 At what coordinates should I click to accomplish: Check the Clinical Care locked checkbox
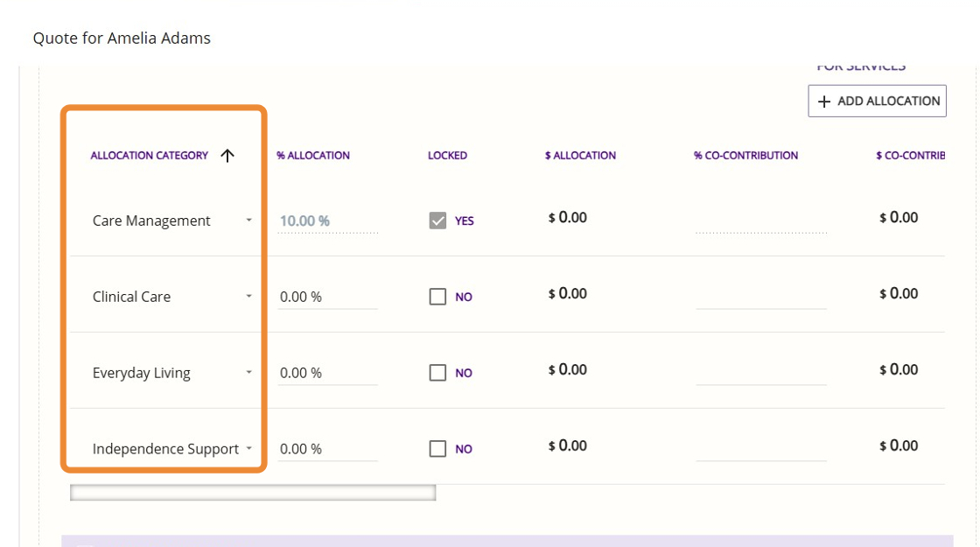click(x=437, y=297)
